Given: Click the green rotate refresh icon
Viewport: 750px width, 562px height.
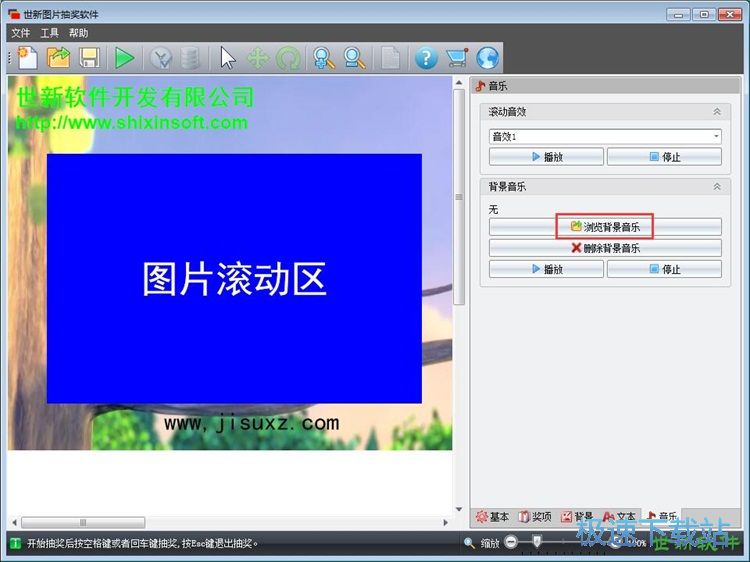Looking at the screenshot, I should tap(289, 58).
